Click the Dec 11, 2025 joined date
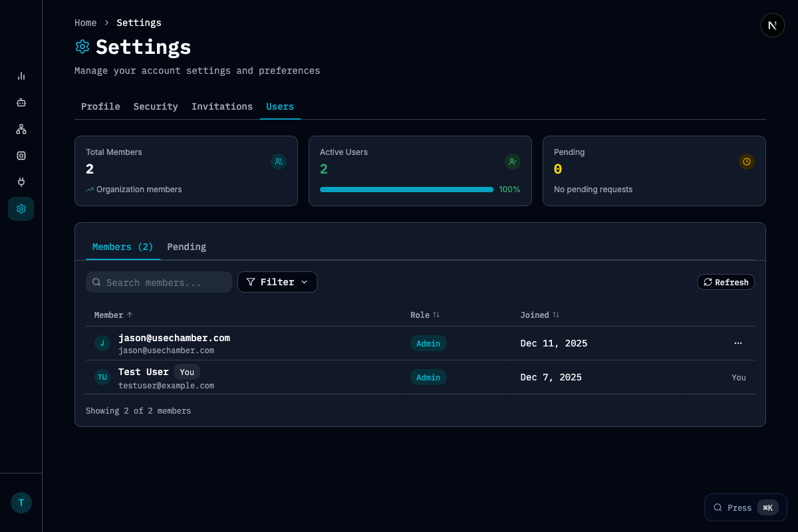The image size is (798, 532). [554, 344]
